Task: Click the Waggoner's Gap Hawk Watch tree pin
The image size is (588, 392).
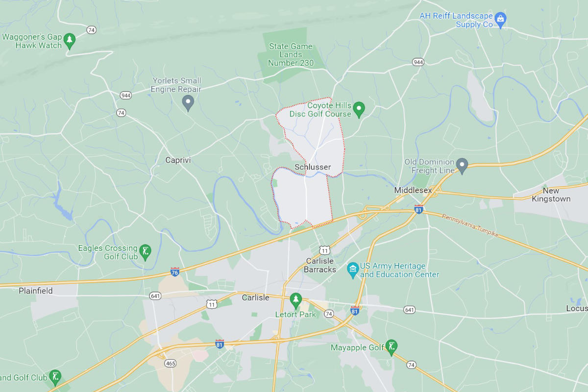Action: point(70,41)
